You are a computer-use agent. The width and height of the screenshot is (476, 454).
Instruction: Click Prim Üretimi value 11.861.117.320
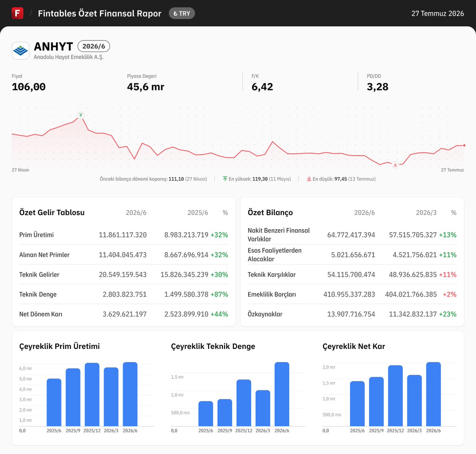(123, 235)
